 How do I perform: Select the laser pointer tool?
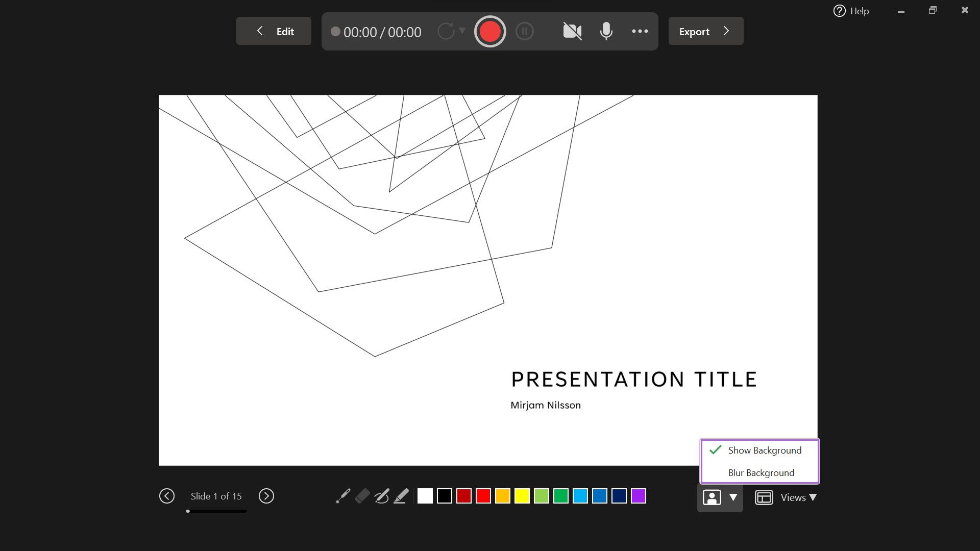coord(343,496)
